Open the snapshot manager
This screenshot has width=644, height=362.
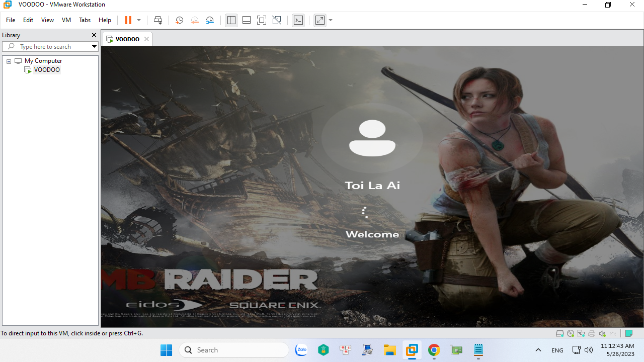[x=210, y=20]
